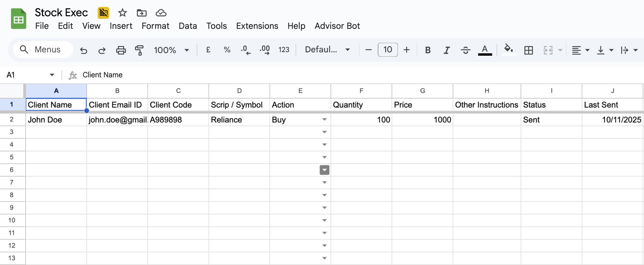Viewport: 644px width, 265px height.
Task: Click the Reliance scrip cell
Action: coord(239,120)
